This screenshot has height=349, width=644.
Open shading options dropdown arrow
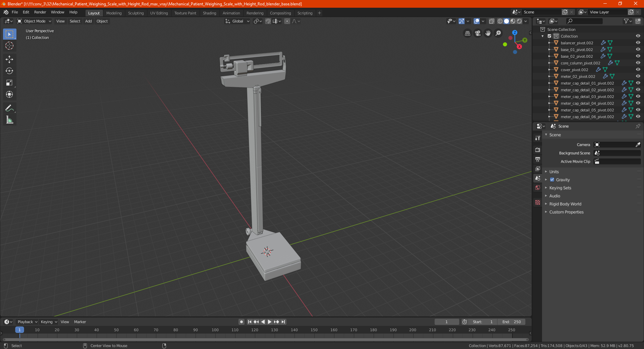[x=526, y=21]
